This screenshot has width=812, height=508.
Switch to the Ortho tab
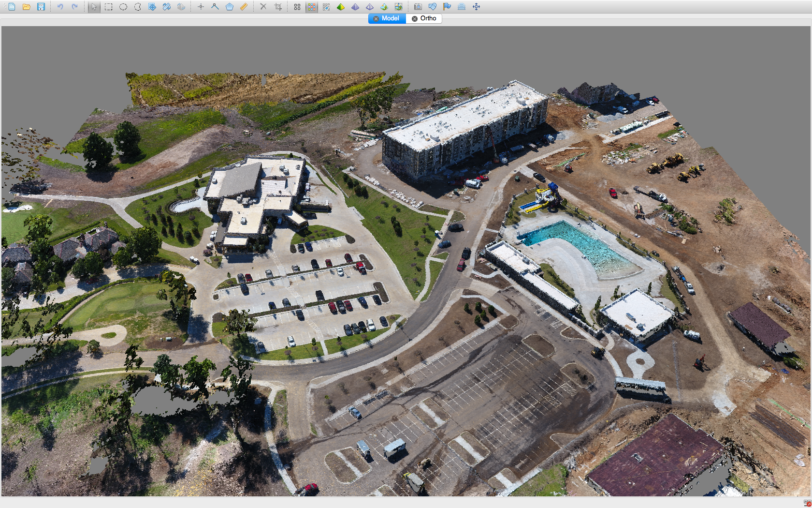[428, 18]
